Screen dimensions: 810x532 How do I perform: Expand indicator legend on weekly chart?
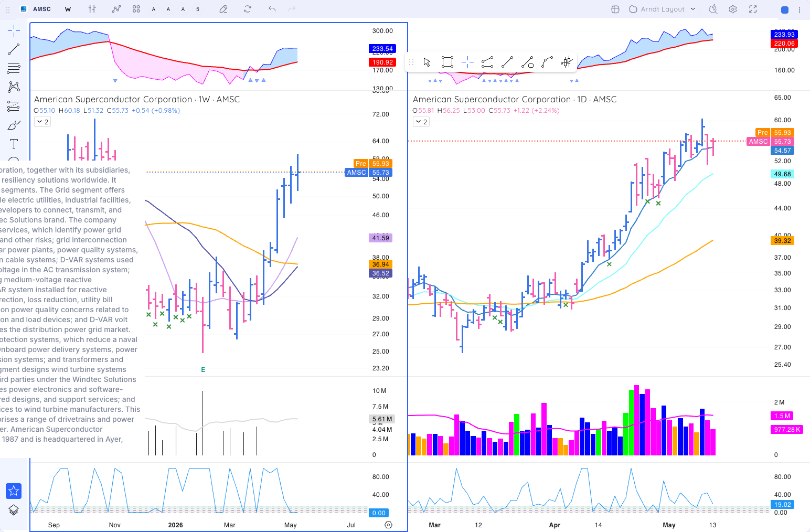[42, 122]
